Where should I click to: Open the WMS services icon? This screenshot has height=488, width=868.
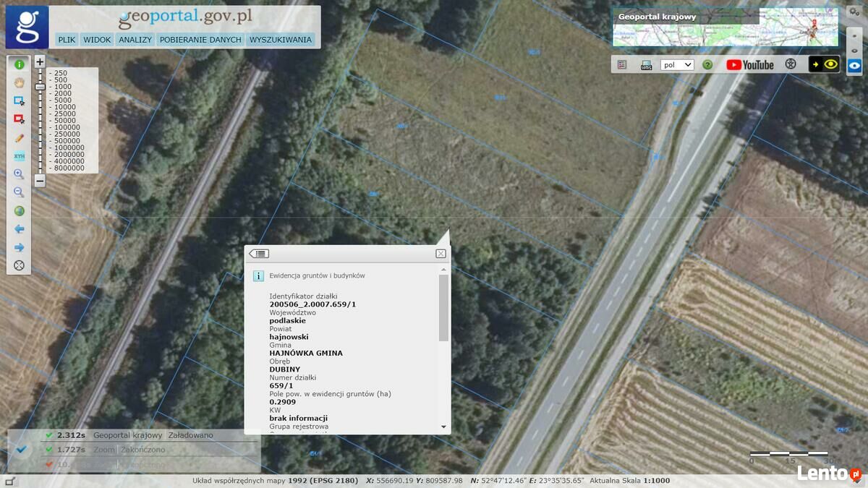(646, 65)
